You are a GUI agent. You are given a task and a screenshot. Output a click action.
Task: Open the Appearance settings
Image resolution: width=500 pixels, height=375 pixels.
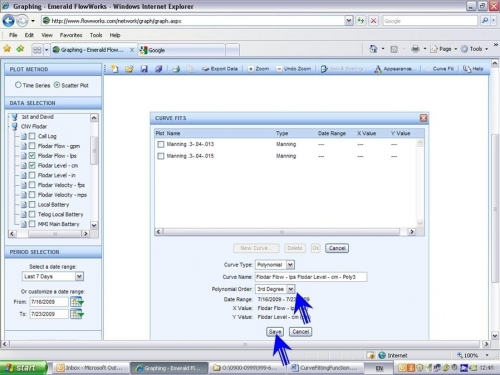coord(395,69)
